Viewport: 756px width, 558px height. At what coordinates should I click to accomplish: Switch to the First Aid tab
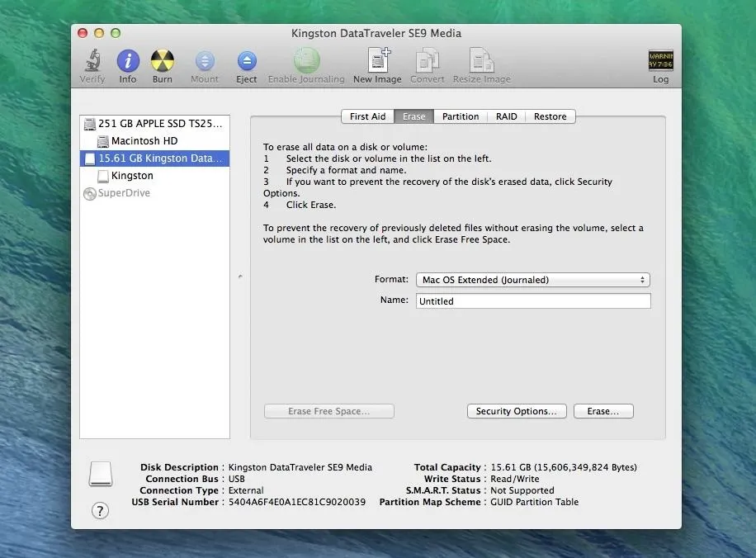[x=367, y=116]
